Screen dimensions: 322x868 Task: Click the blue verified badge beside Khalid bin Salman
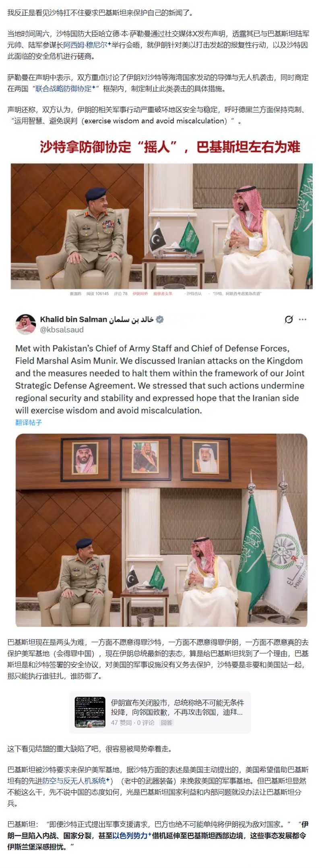point(160,319)
